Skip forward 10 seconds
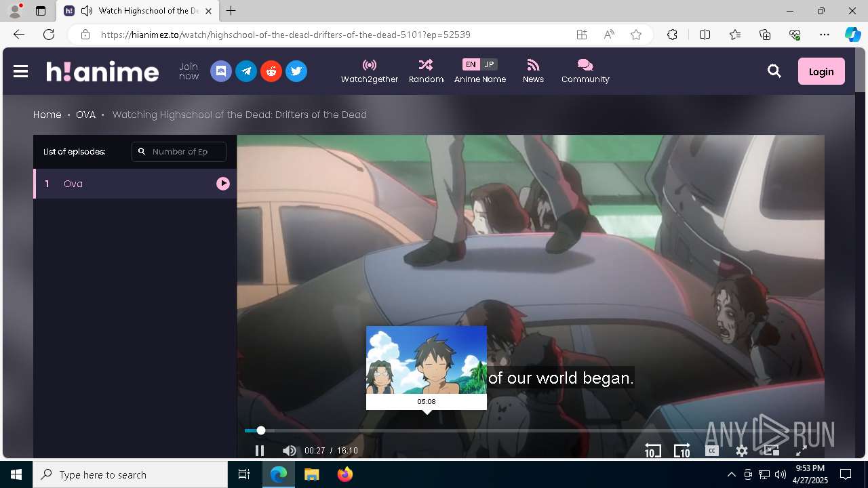Viewport: 868px width, 488px height. (682, 451)
